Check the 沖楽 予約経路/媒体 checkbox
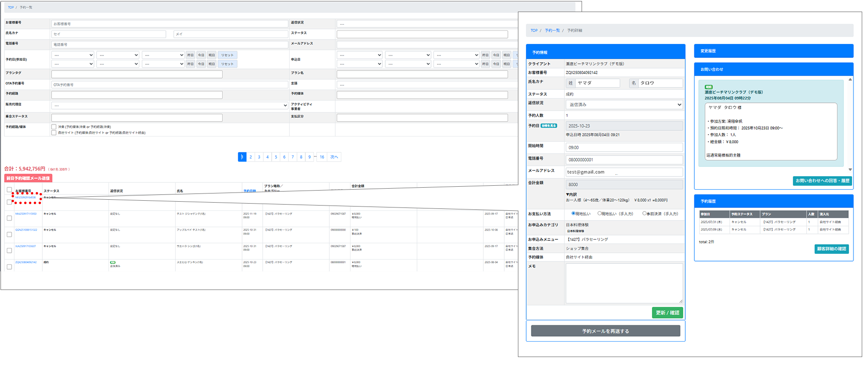The height and width of the screenshot is (386, 868). pos(54,127)
